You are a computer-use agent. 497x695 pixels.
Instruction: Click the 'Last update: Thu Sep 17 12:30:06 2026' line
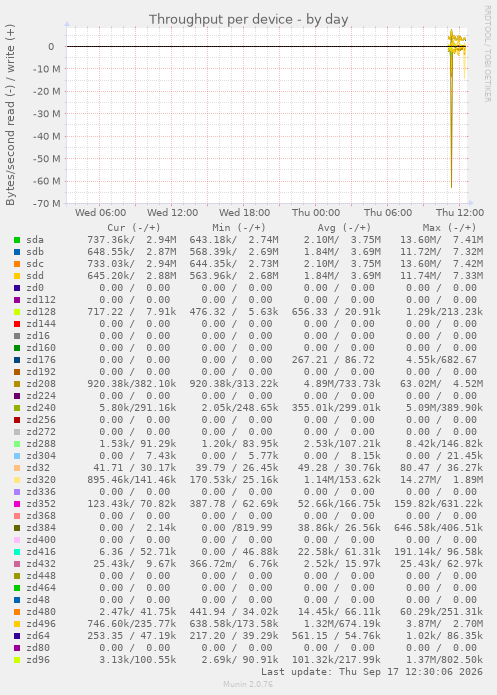[372, 672]
